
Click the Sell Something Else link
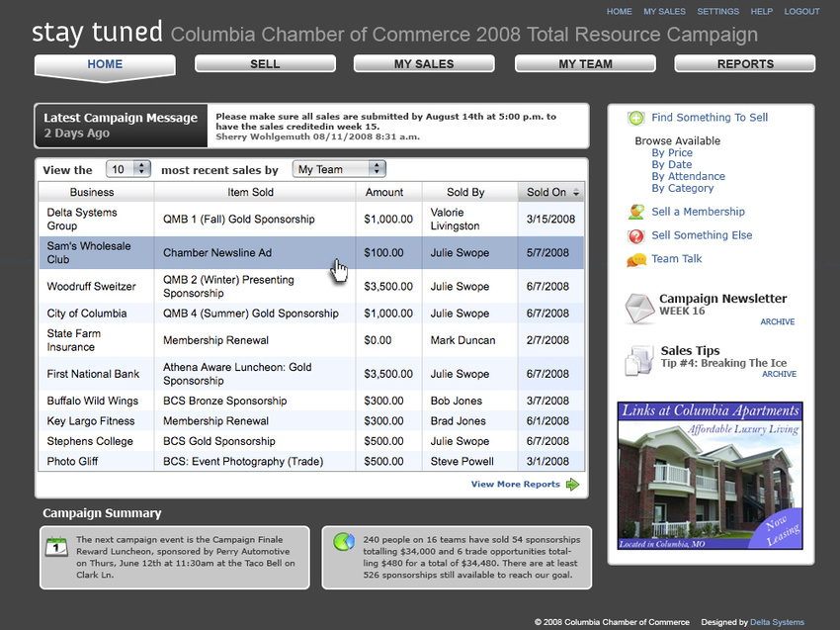702,235
